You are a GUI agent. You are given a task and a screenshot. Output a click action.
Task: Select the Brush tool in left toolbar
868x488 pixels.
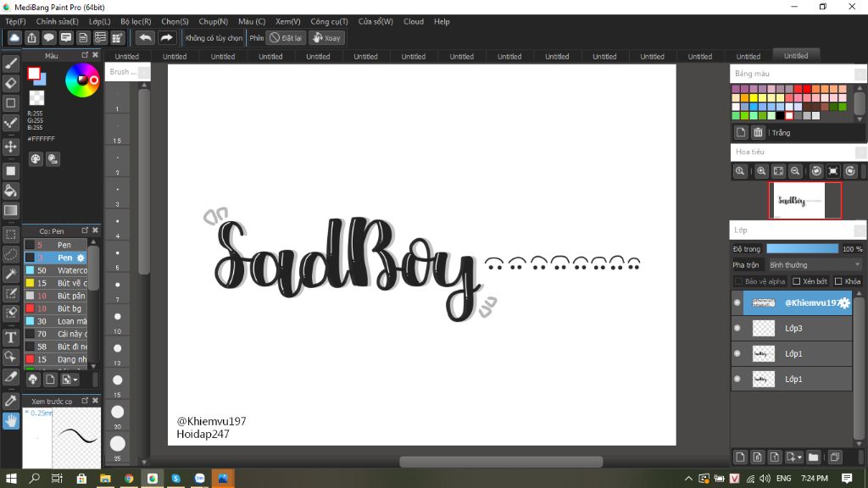[x=10, y=64]
